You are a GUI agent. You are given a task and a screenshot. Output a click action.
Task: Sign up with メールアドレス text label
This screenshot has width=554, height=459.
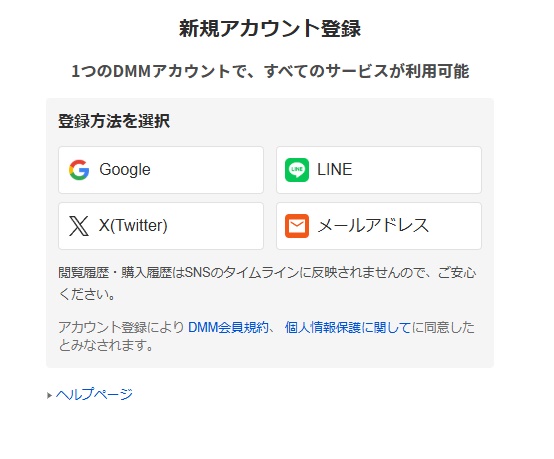click(373, 225)
